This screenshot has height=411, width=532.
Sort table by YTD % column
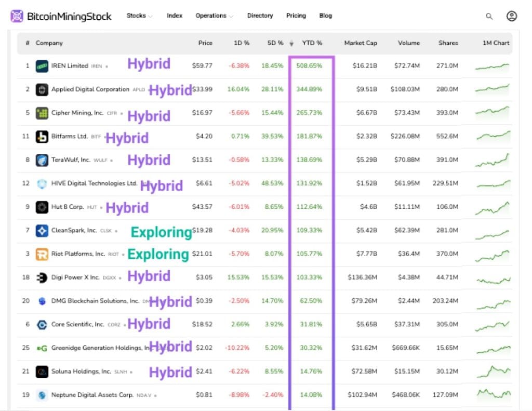tap(312, 43)
